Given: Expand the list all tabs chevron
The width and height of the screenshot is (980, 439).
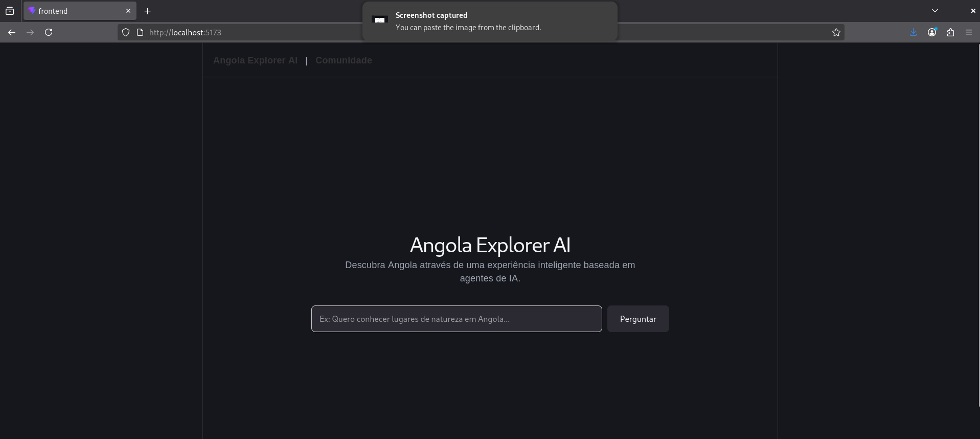Looking at the screenshot, I should (935, 11).
